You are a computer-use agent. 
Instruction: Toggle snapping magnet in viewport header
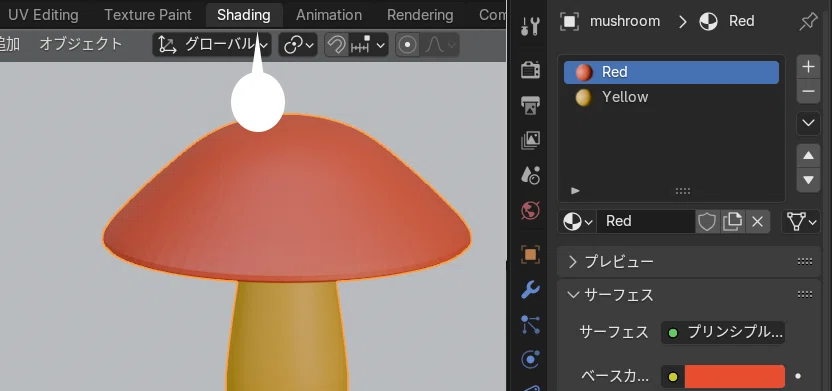click(336, 45)
